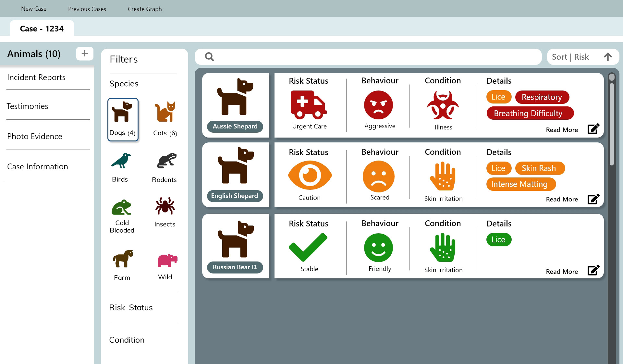
Task: Edit the Russian Bear D. record
Action: pos(593,270)
